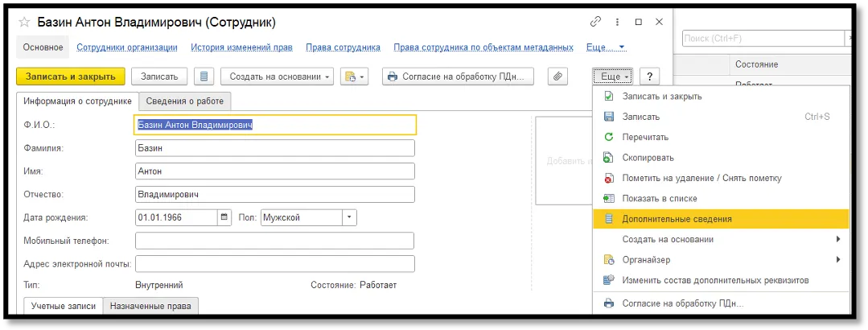This screenshot has height=330, width=868.
Task: Switch to "Информация о сотруднике" tab
Action: coord(77,101)
